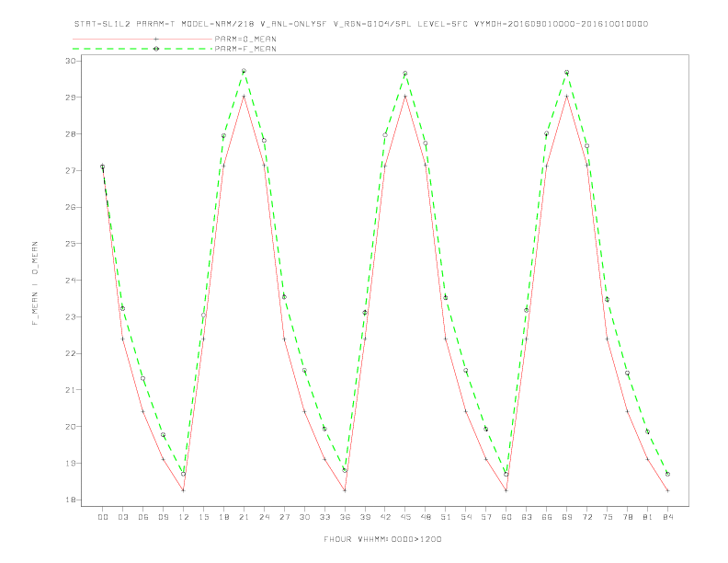728x563 pixels.
Task: Click the O_MEAN plus data point at hour 72
Action: click(x=586, y=165)
